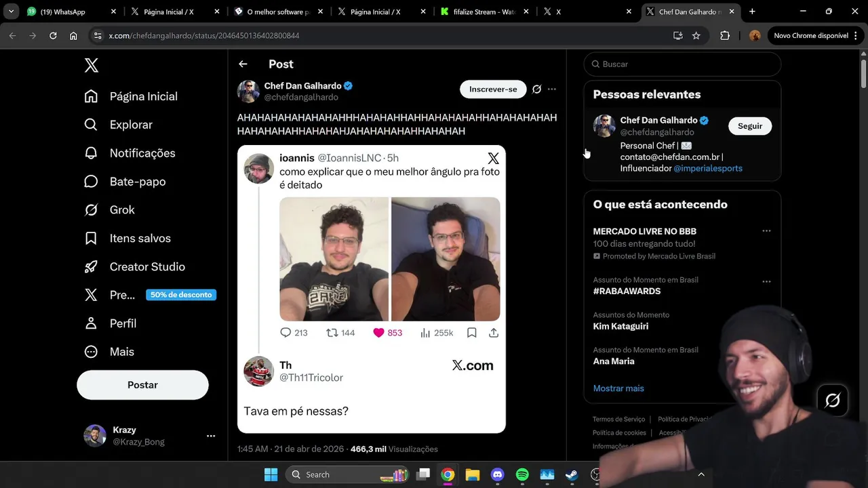Click the share icon on the embedded post

[494, 333]
